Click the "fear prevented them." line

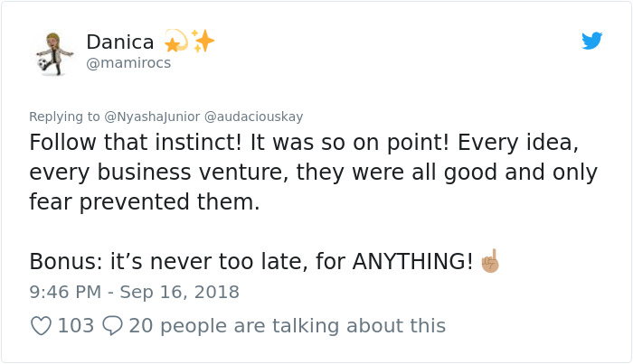(145, 203)
